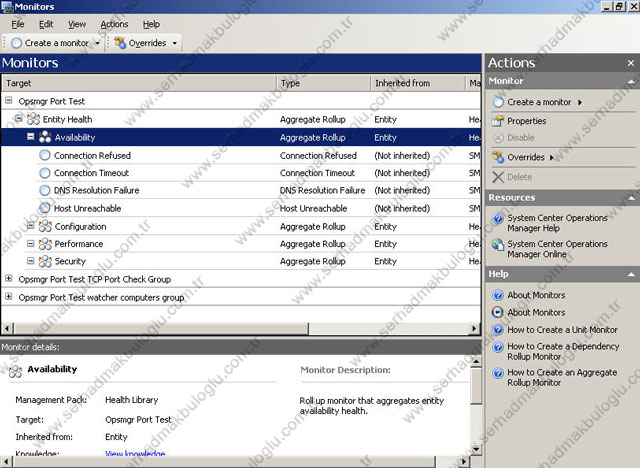This screenshot has width=640, height=468.
Task: Click right arrow of monitors list scrollbar
Action: click(474, 328)
